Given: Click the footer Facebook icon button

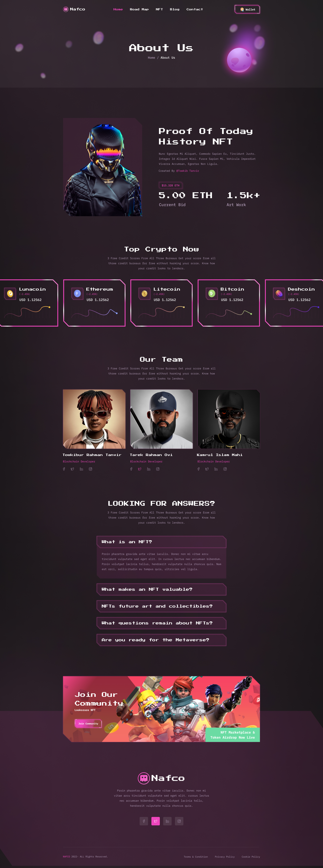Looking at the screenshot, I should click(x=144, y=821).
